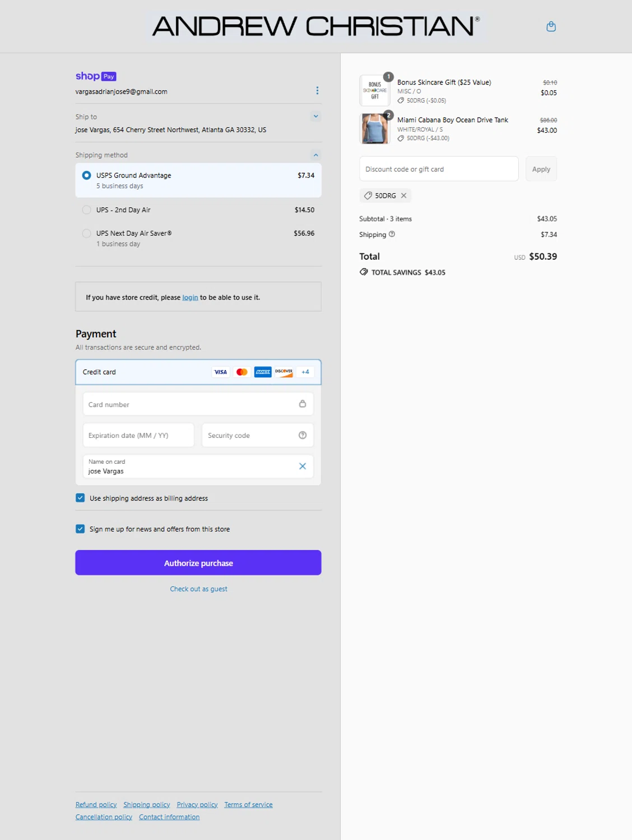Screen dimensions: 632x840
Task: Focus the Card number field
Action: 198,404
